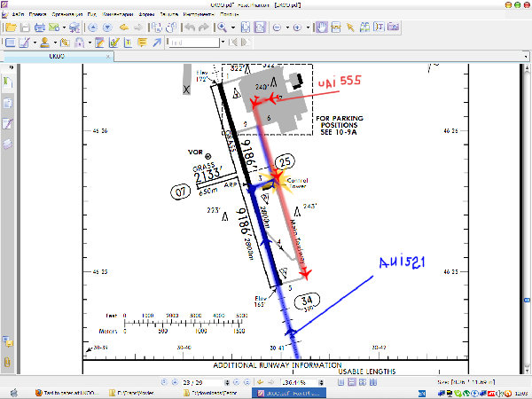532x399 pixels.
Task: Select Single Page layout in status bar
Action: [x=341, y=382]
